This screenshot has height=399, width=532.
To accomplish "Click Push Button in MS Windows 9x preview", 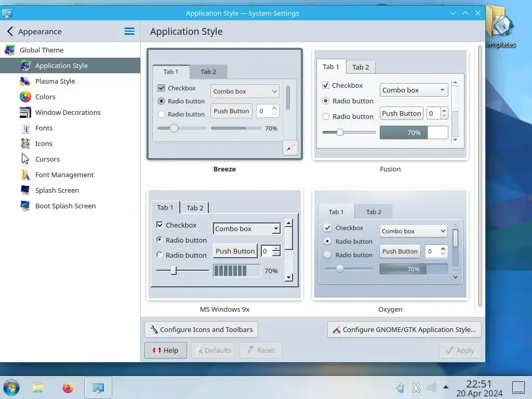I will 235,251.
